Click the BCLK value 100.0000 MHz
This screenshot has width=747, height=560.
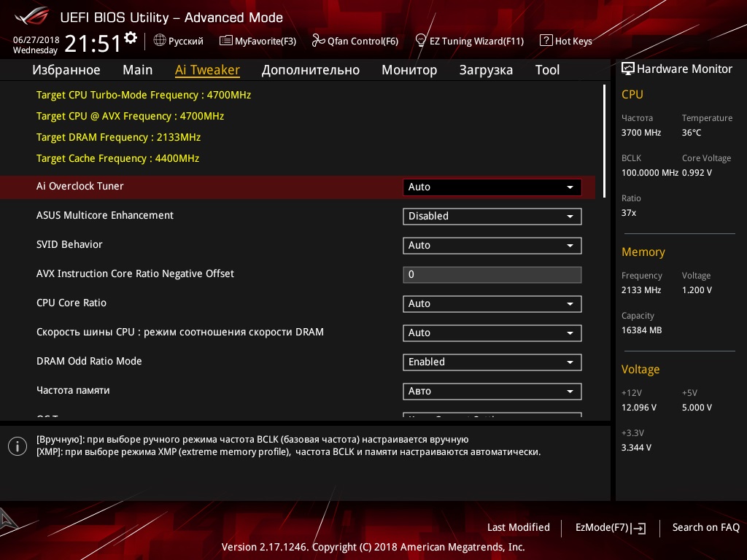coord(650,172)
